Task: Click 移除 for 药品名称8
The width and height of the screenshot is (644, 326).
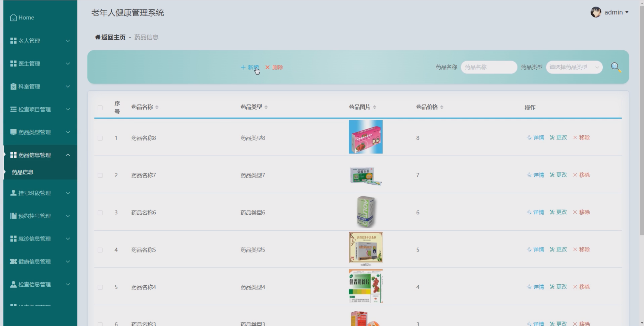Action: click(581, 137)
